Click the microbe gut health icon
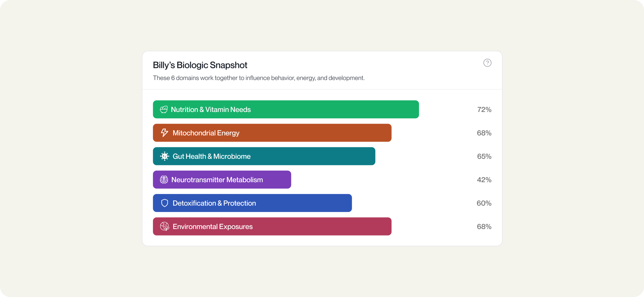This screenshot has width=644, height=297. (164, 156)
